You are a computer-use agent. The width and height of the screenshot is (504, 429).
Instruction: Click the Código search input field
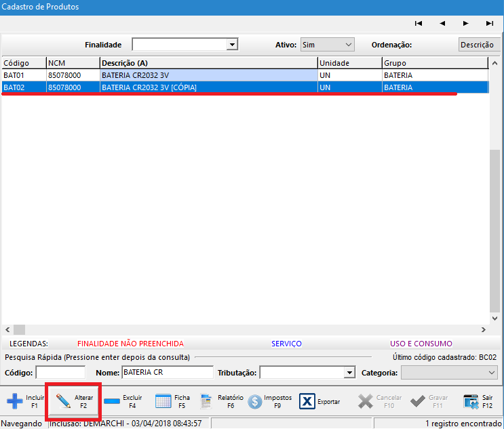[60, 373]
